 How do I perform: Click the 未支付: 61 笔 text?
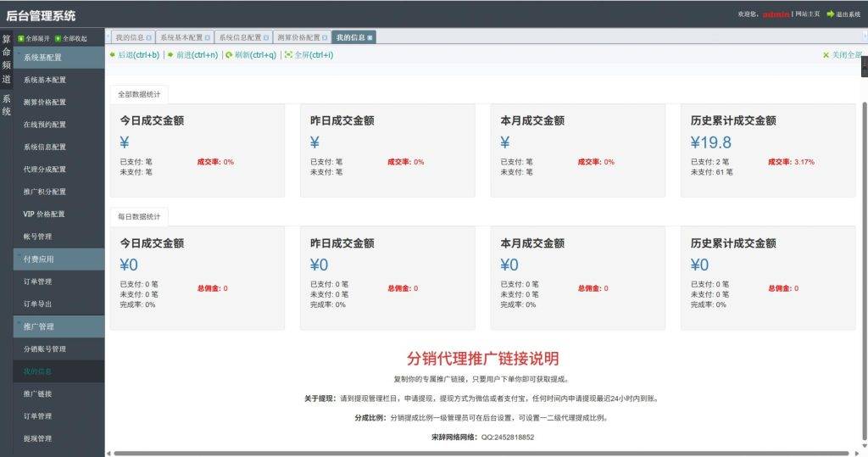[x=711, y=172]
